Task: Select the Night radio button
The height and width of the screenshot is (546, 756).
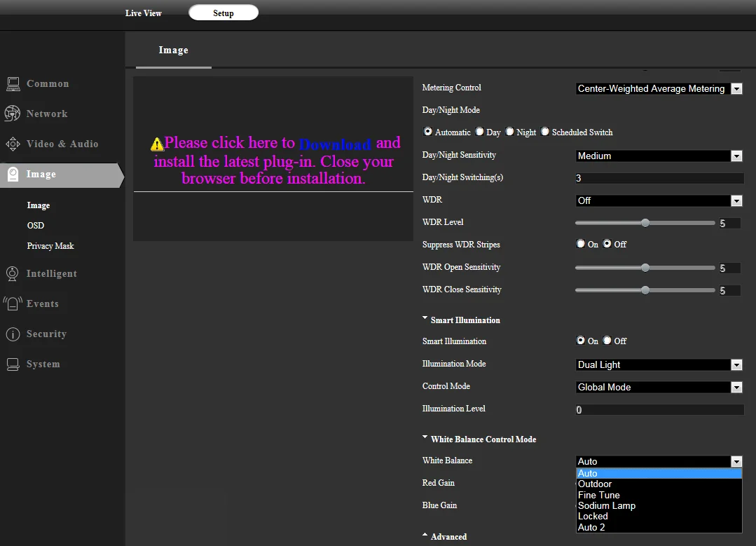Action: pyautogui.click(x=509, y=132)
